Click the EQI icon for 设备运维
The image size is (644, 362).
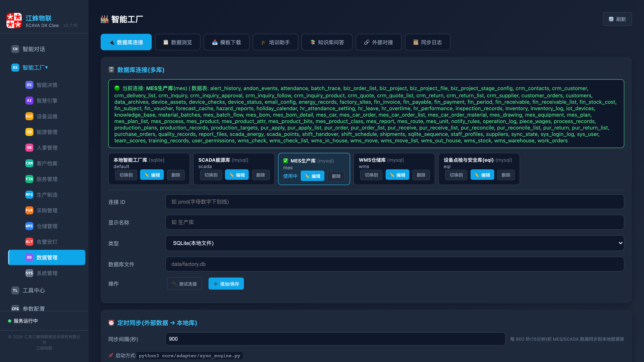29,116
